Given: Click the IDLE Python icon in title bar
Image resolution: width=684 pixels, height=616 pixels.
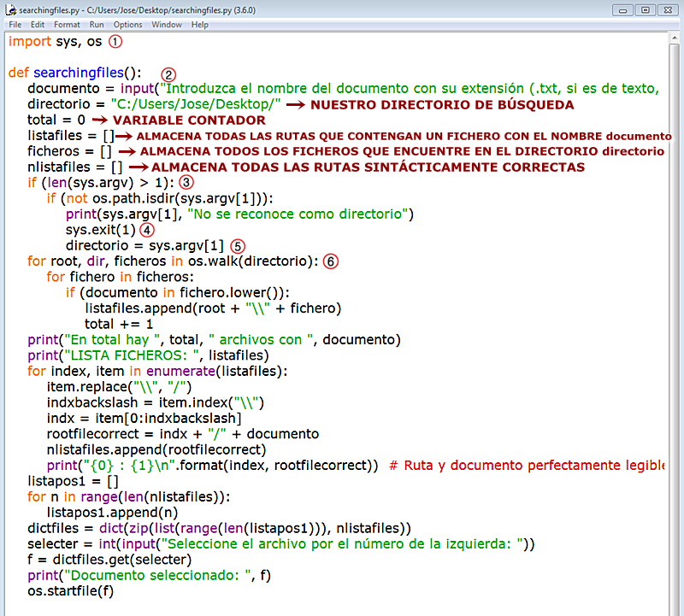Looking at the screenshot, I should [x=10, y=10].
